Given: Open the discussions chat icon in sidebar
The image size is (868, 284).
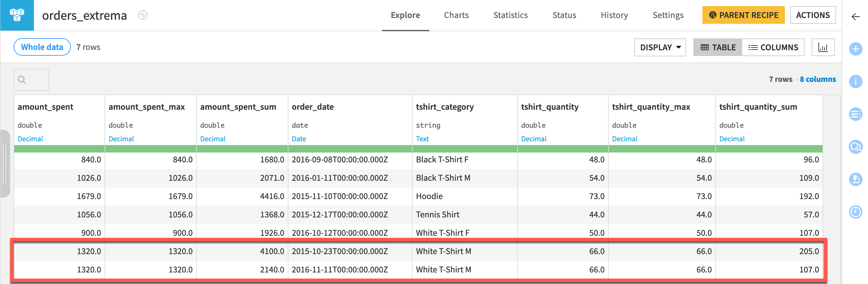Looking at the screenshot, I should [x=855, y=147].
